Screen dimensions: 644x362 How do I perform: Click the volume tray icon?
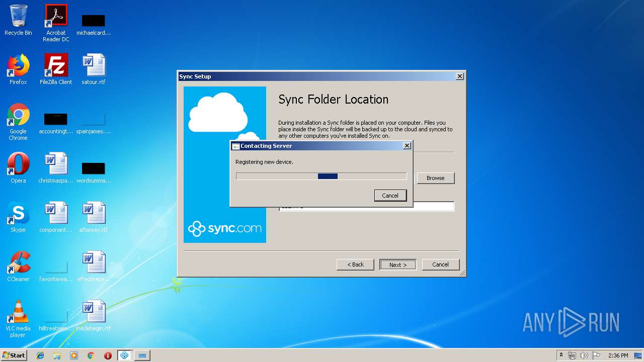584,355
